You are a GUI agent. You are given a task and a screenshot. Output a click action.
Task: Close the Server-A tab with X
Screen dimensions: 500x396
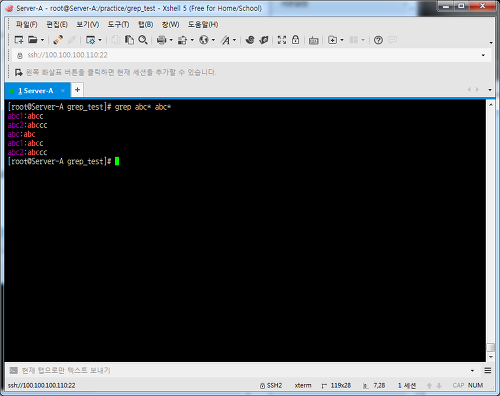[x=63, y=91]
